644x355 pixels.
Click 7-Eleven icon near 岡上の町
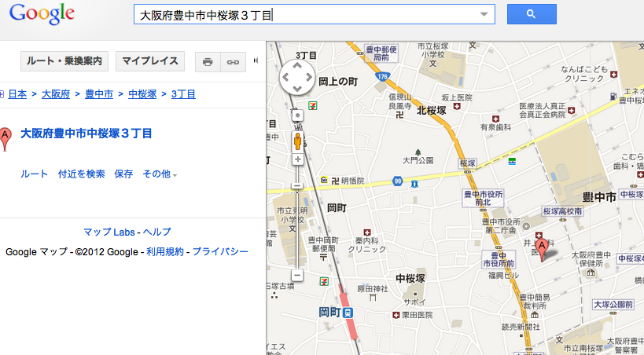click(313, 105)
